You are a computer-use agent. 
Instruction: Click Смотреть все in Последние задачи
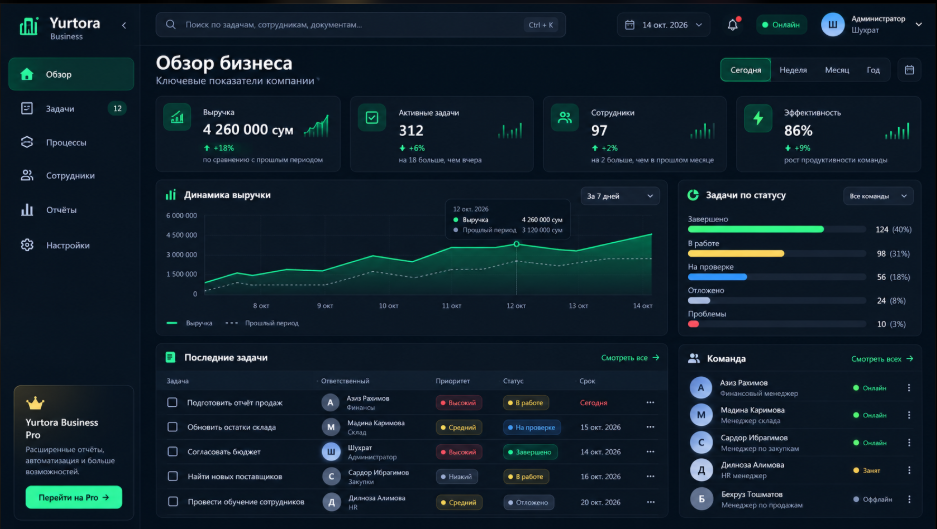(630, 357)
